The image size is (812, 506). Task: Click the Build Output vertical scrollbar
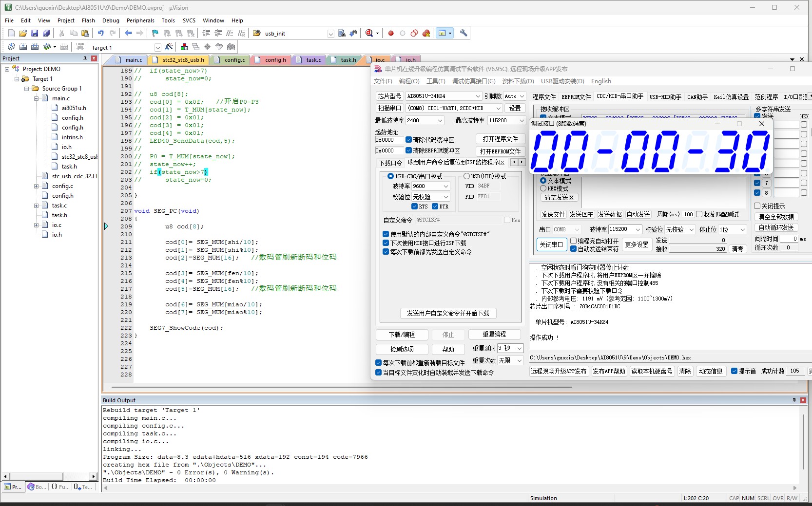click(x=803, y=442)
